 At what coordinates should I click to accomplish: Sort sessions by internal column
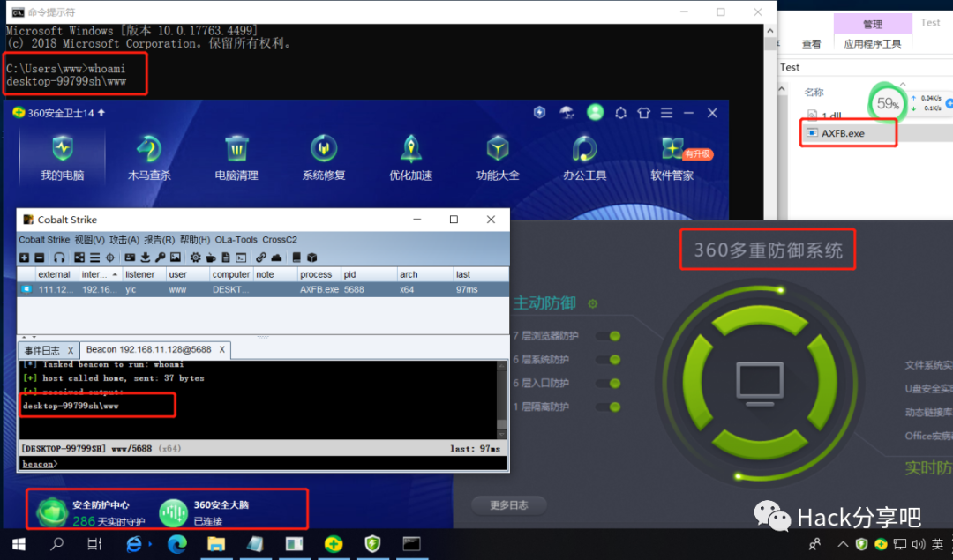[x=101, y=274]
